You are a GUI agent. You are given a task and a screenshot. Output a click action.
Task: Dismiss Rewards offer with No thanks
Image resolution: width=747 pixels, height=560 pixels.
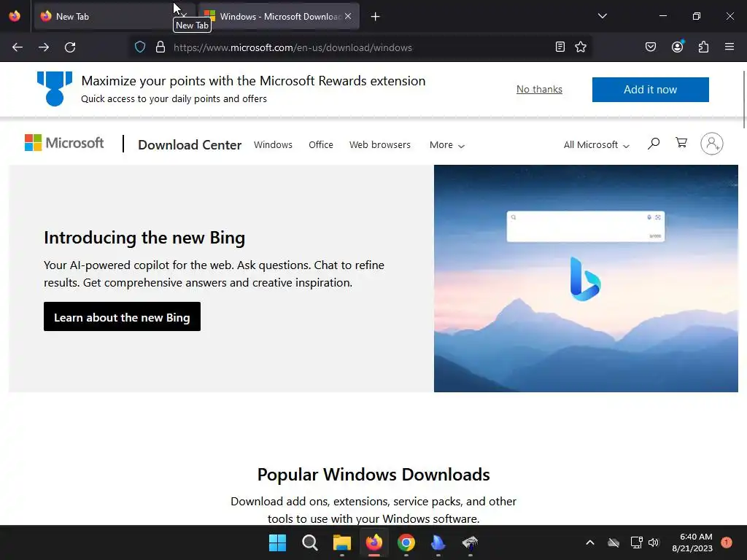click(539, 90)
